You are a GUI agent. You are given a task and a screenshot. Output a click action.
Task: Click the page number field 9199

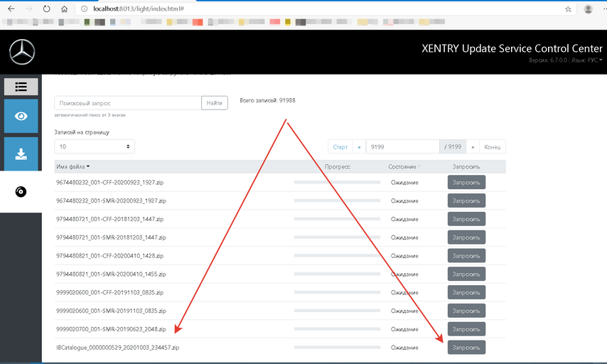[402, 146]
